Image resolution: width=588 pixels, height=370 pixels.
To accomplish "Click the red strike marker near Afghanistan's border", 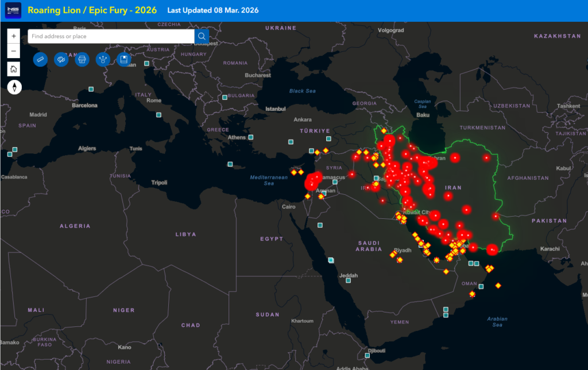I will click(x=496, y=217).
